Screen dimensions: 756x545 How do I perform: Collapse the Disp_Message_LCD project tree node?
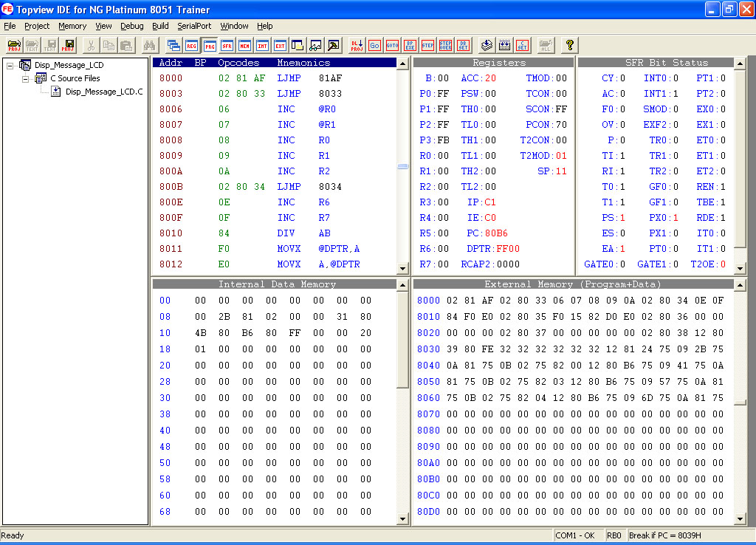pos(10,65)
